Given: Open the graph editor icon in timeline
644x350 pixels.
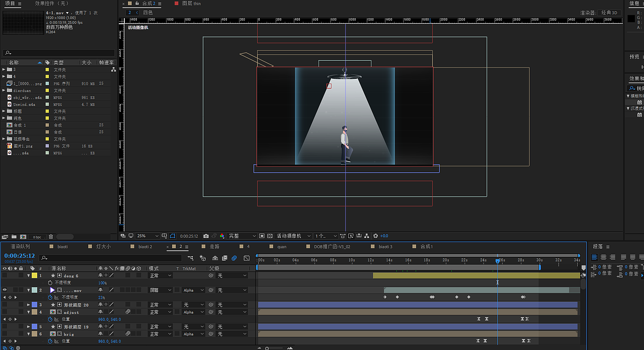Looking at the screenshot, I should pyautogui.click(x=247, y=258).
